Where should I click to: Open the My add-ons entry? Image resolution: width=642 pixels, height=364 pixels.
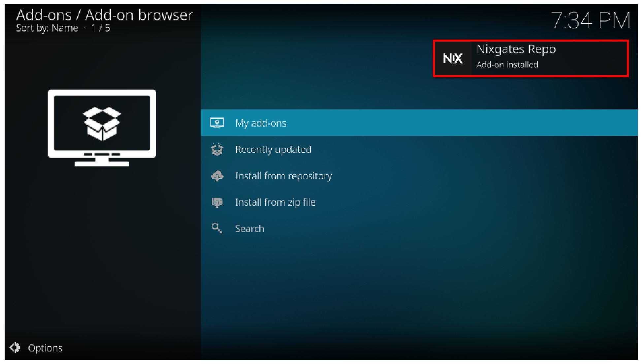click(419, 123)
